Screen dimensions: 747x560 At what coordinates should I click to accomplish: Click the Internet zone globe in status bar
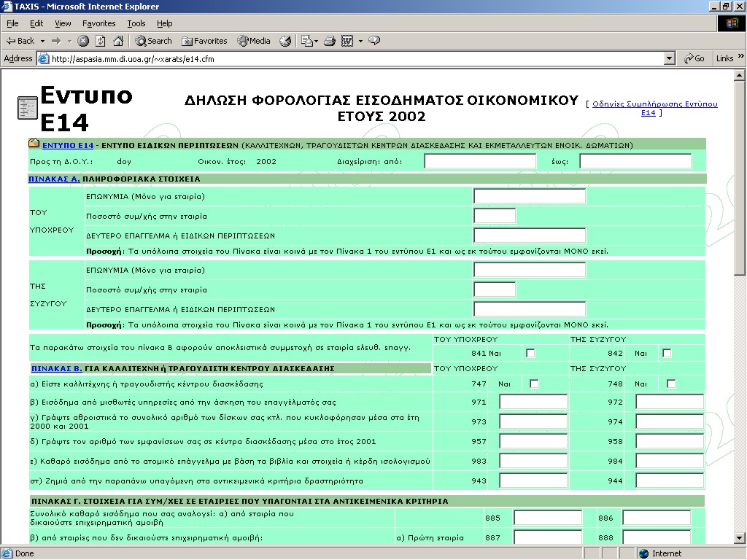click(644, 553)
